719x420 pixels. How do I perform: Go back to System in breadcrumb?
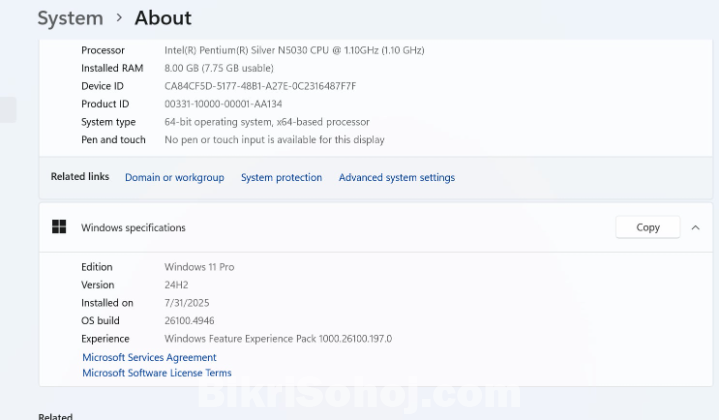click(x=70, y=18)
